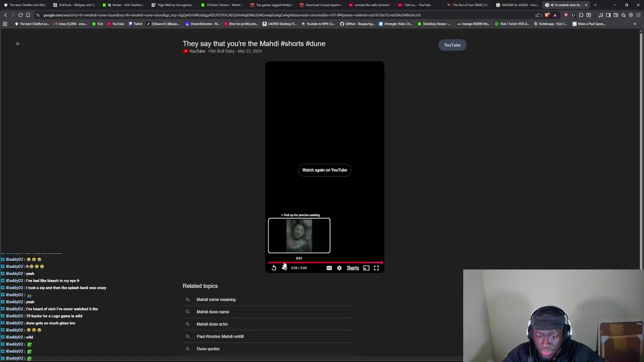Click search icon beside Mahdi name meaning
This screenshot has width=644, height=362.
click(188, 300)
